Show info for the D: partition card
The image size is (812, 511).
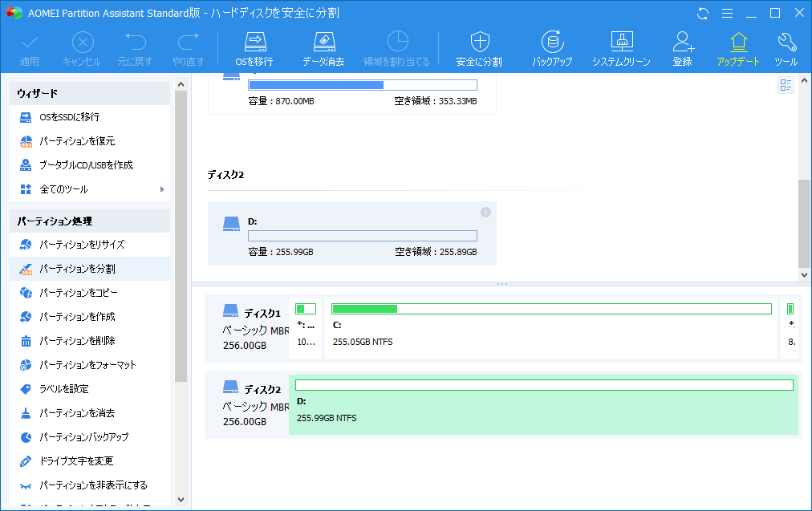click(x=485, y=212)
